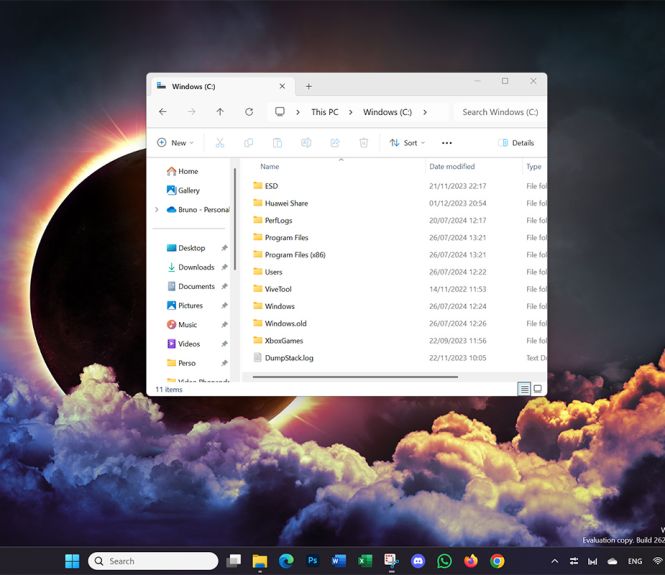The width and height of the screenshot is (665, 575).
Task: Sort by the Date modified column header
Action: pyautogui.click(x=452, y=167)
